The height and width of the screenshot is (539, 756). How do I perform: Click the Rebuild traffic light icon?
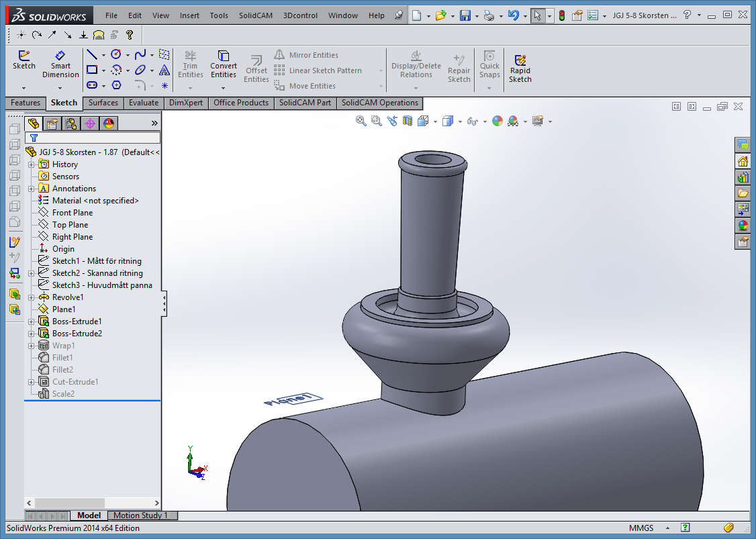tap(562, 15)
